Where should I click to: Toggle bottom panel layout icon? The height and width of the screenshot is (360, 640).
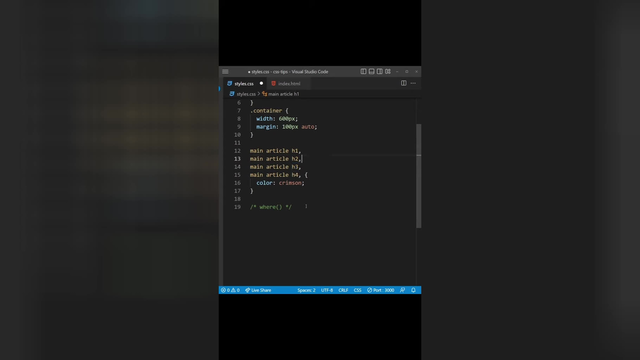coord(371,71)
